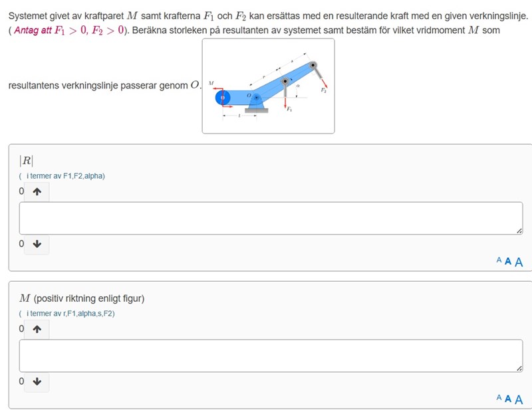532x410 pixels.
Task: Click the hint "i termer av r,F1,alpha,s,F2"
Action: click(x=69, y=314)
